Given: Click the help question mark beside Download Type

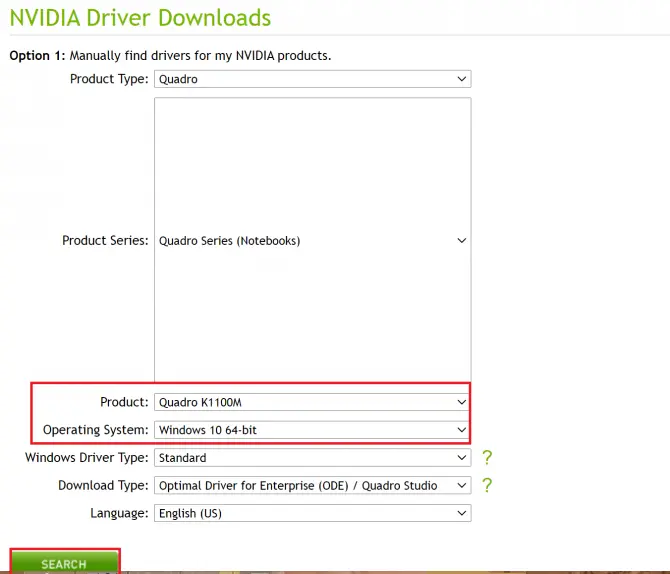Looking at the screenshot, I should [x=487, y=486].
